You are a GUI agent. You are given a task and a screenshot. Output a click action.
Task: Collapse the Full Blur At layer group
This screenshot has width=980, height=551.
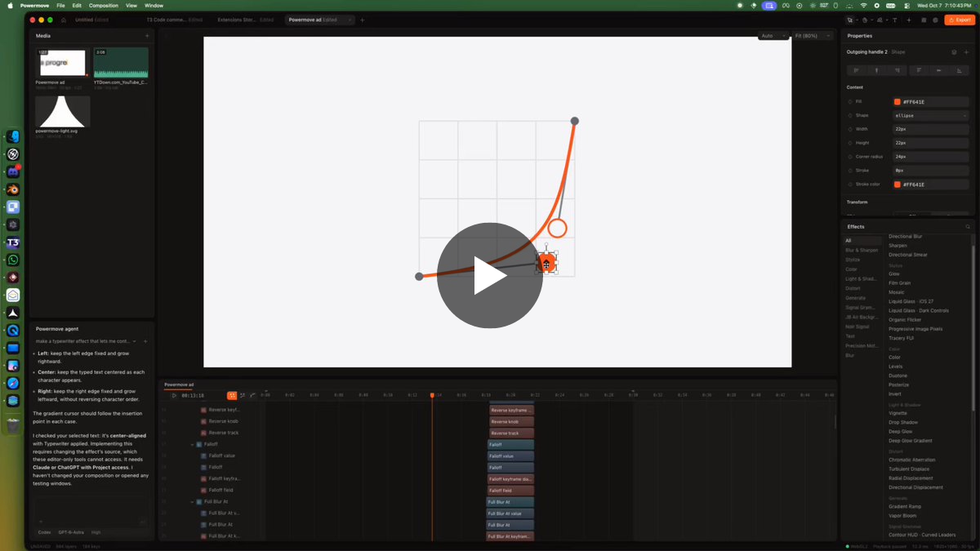coord(193,501)
